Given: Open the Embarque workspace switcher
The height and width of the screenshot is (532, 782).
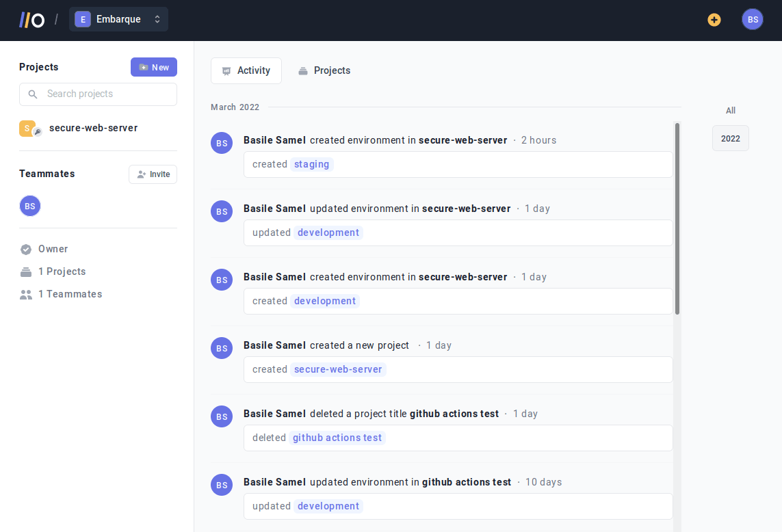Looking at the screenshot, I should point(118,19).
